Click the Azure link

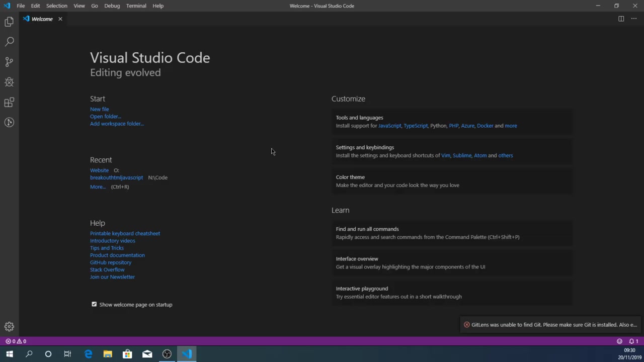click(468, 126)
